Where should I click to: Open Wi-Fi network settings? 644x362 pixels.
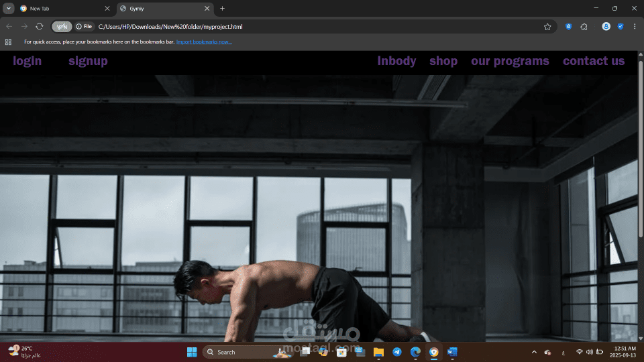coord(579,352)
